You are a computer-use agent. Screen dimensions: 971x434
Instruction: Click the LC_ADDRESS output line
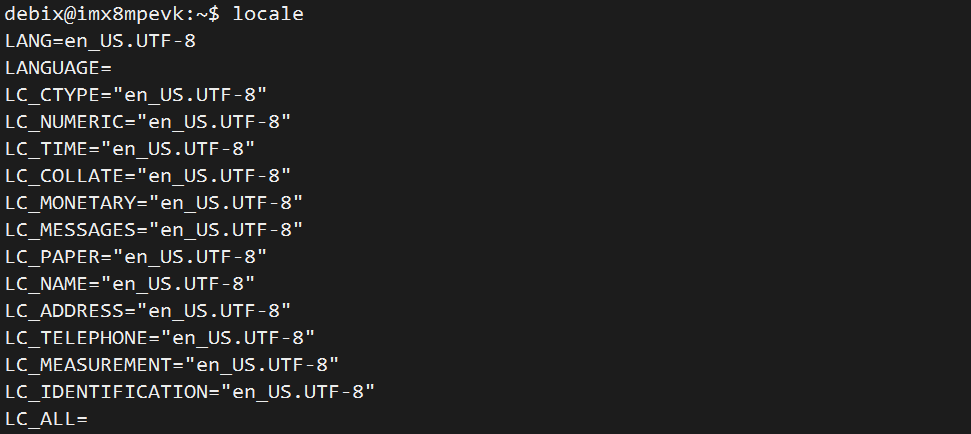coord(148,311)
